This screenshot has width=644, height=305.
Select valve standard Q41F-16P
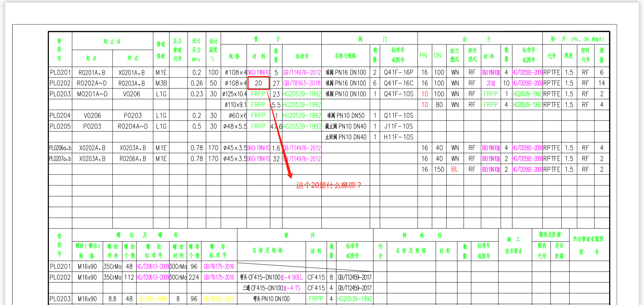[399, 73]
